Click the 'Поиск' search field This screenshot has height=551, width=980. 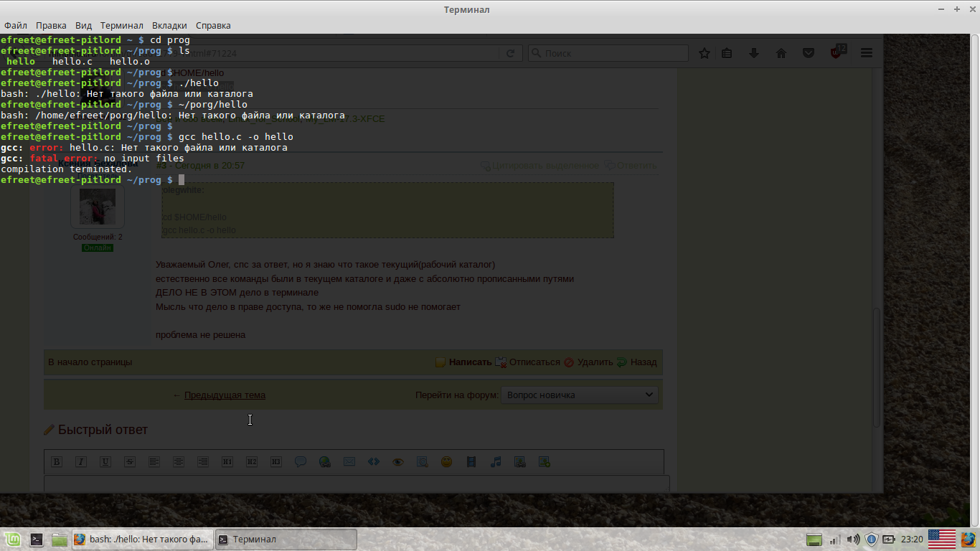click(608, 53)
